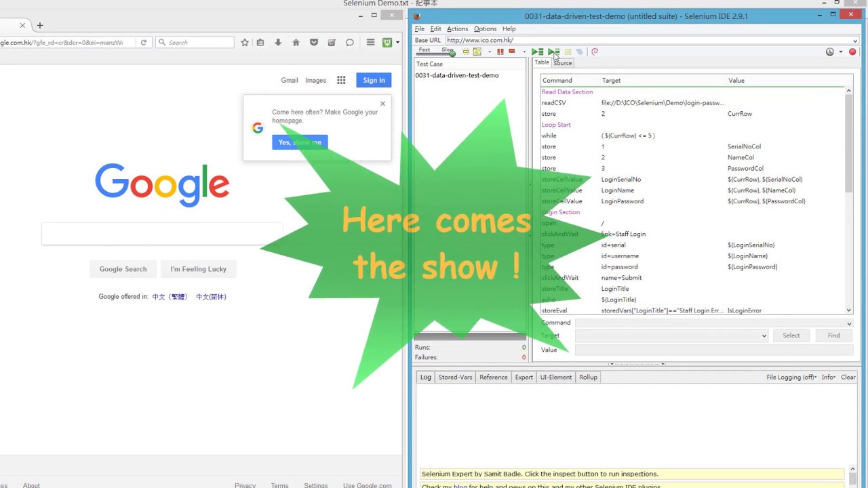The width and height of the screenshot is (868, 488).
Task: Expand the Base URL history dropdown
Action: (x=855, y=41)
